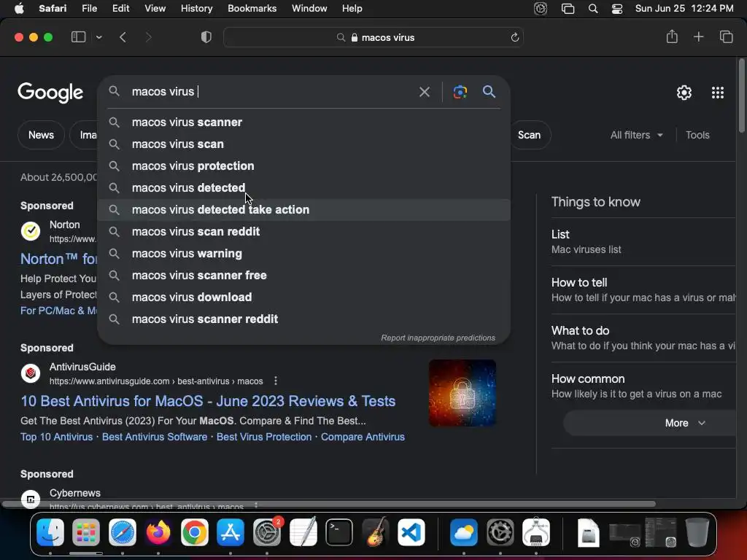Open AntivirusGuide ad options three dots

click(275, 381)
